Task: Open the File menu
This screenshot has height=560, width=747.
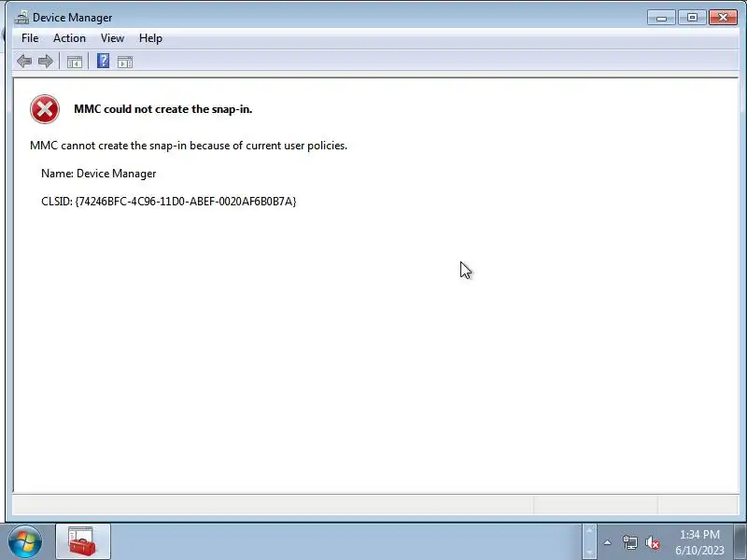Action: pos(30,38)
